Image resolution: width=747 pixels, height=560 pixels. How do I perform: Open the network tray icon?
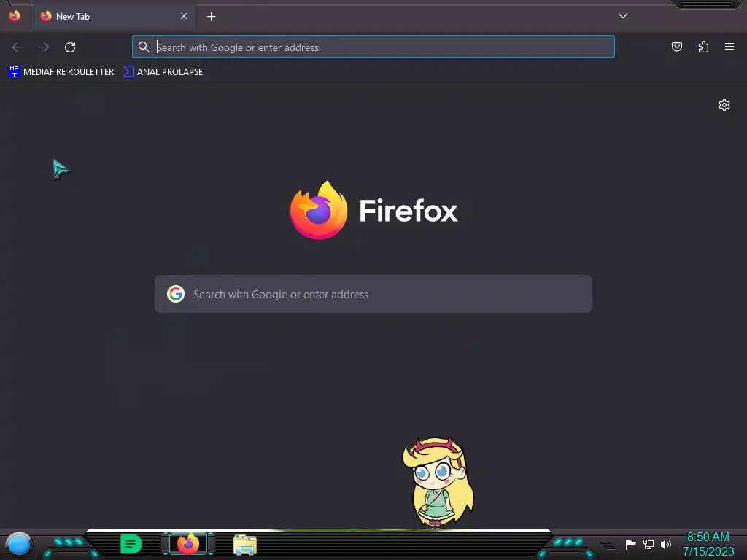point(649,544)
